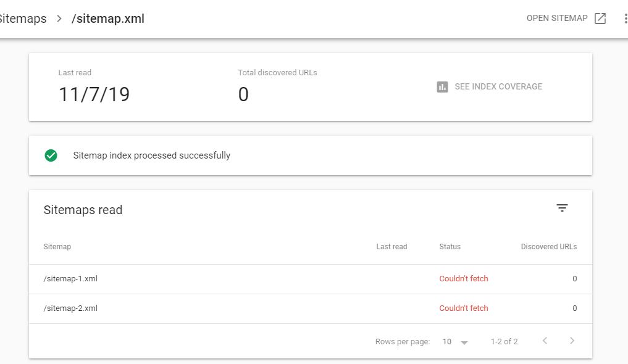The width and height of the screenshot is (628, 364).
Task: Sort by the Discovered URLs column header
Action: pos(548,247)
